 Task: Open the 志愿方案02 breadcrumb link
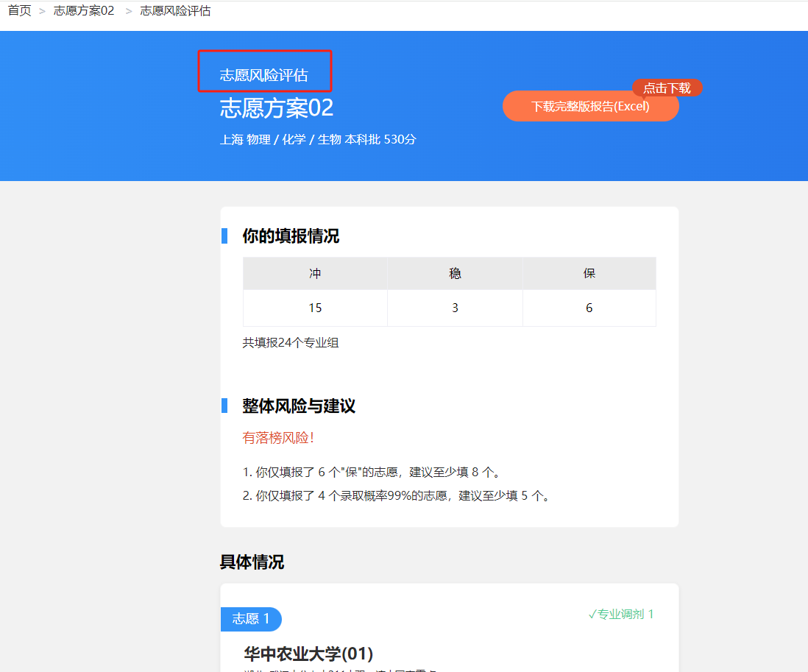point(84,11)
